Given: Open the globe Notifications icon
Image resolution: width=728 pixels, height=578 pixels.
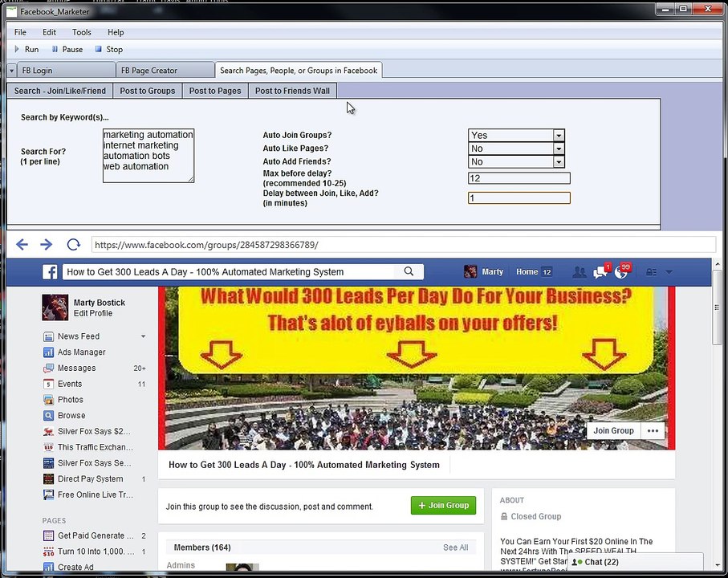Looking at the screenshot, I should 620,272.
